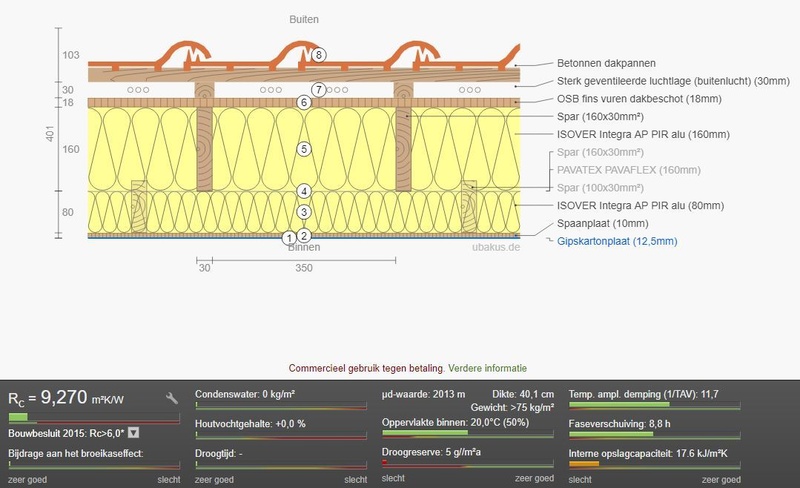Select the Betonnen dakpannen layer label

click(x=606, y=63)
